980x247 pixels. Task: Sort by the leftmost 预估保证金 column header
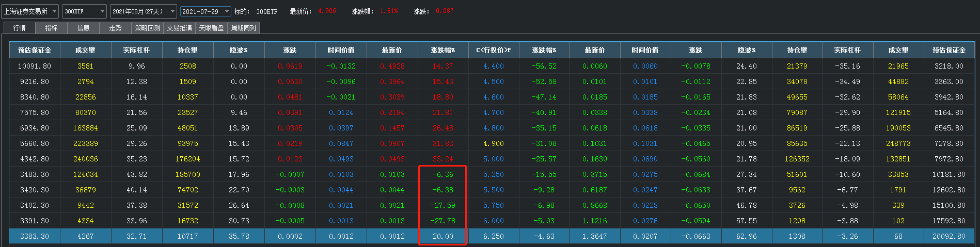pyautogui.click(x=35, y=50)
